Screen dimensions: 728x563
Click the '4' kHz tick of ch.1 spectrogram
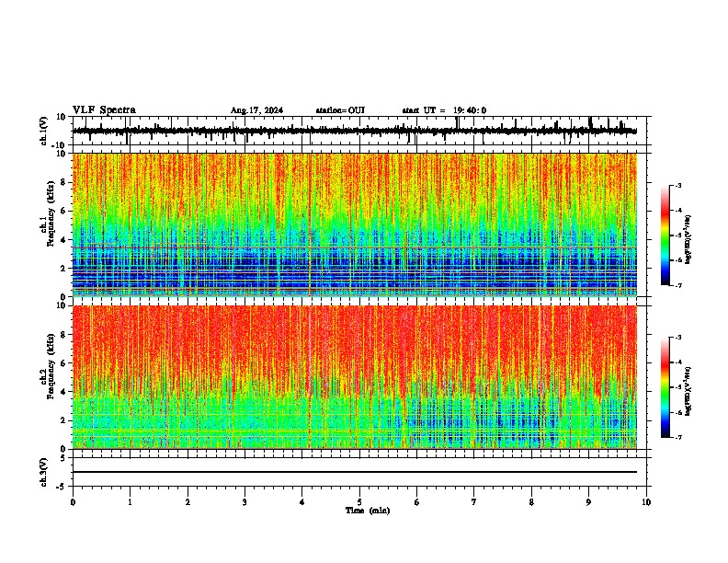(x=63, y=240)
